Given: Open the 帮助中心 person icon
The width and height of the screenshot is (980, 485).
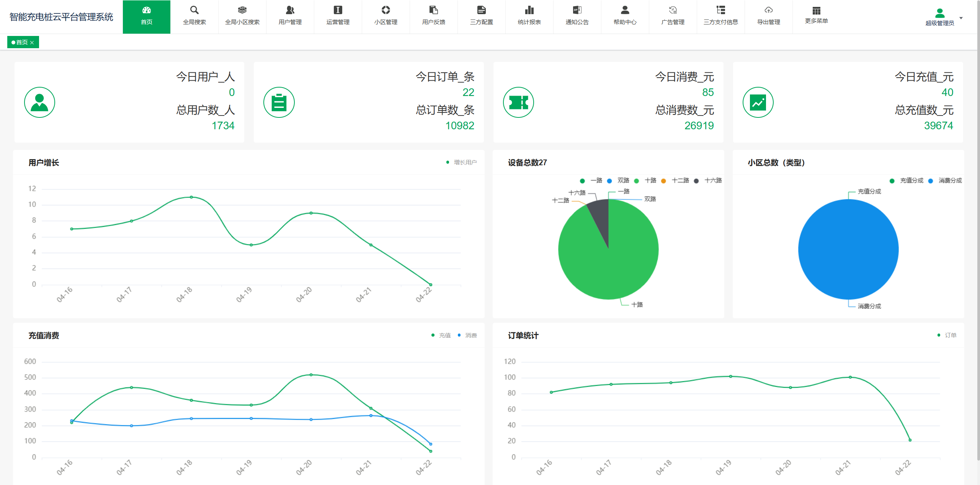Looking at the screenshot, I should click(625, 10).
